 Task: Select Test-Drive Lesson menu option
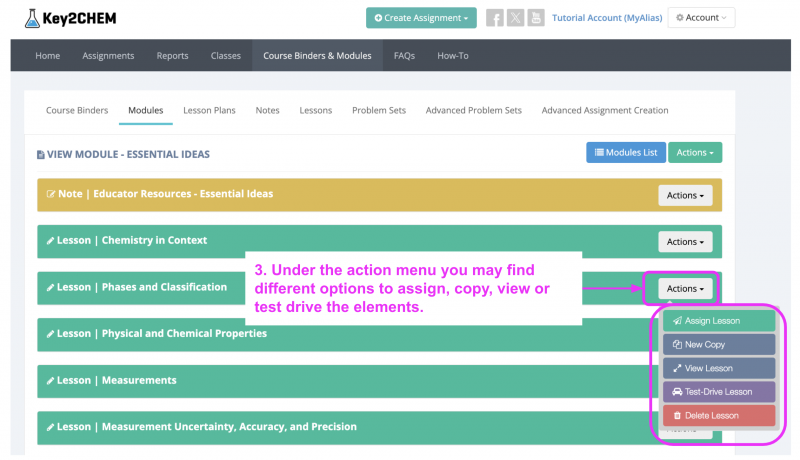[x=718, y=392]
